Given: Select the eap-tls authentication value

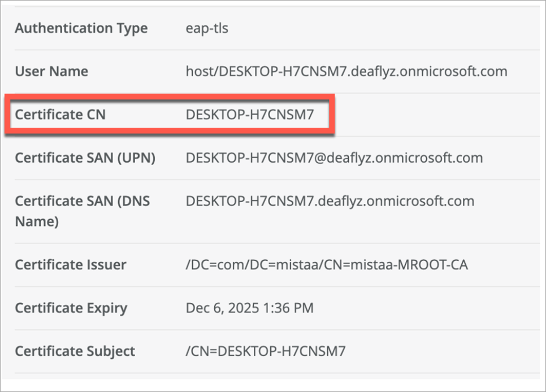Looking at the screenshot, I should pyautogui.click(x=207, y=28).
